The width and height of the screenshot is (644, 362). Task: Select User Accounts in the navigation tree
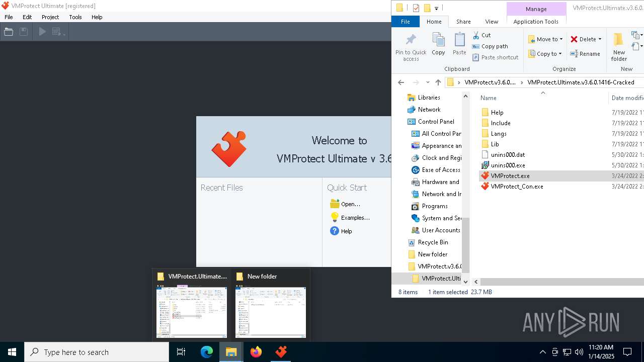coord(441,230)
